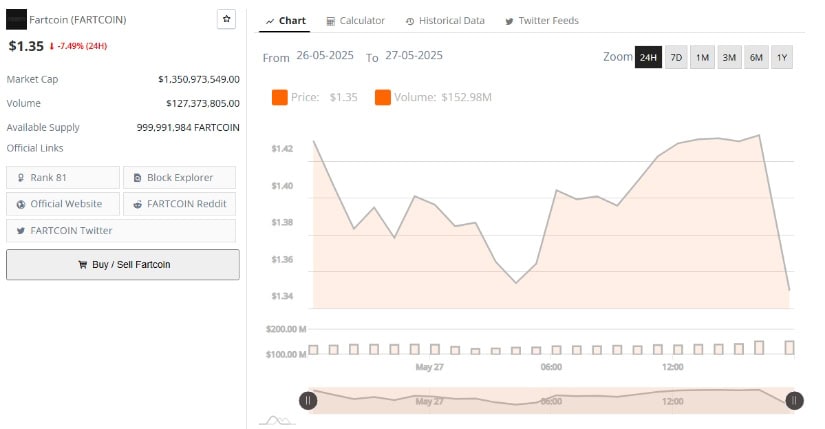Click the red down arrow next to -7.49%
This screenshot has height=429, width=825.
pyautogui.click(x=52, y=46)
